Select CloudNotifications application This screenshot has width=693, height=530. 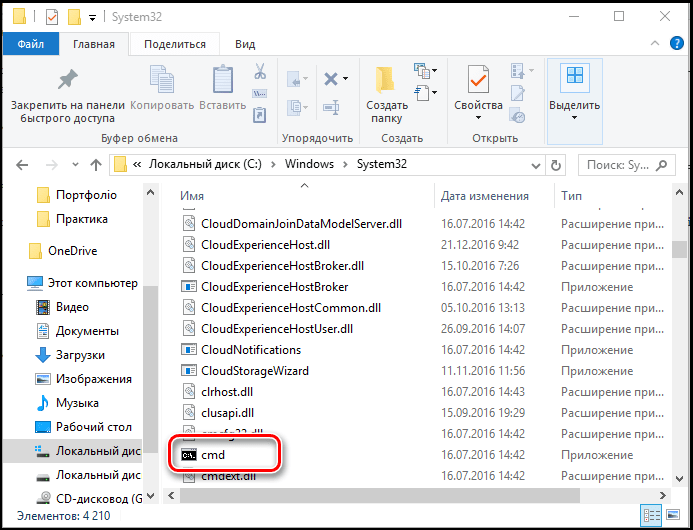251,350
